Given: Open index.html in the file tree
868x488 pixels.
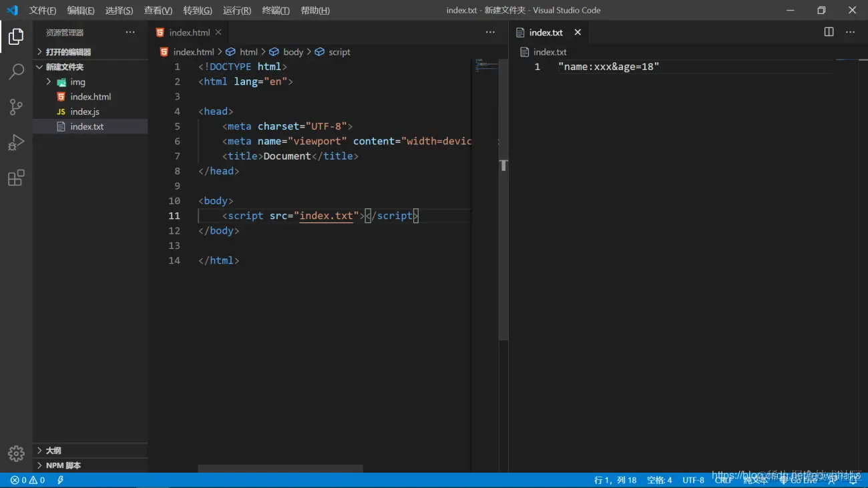Looking at the screenshot, I should coord(90,97).
